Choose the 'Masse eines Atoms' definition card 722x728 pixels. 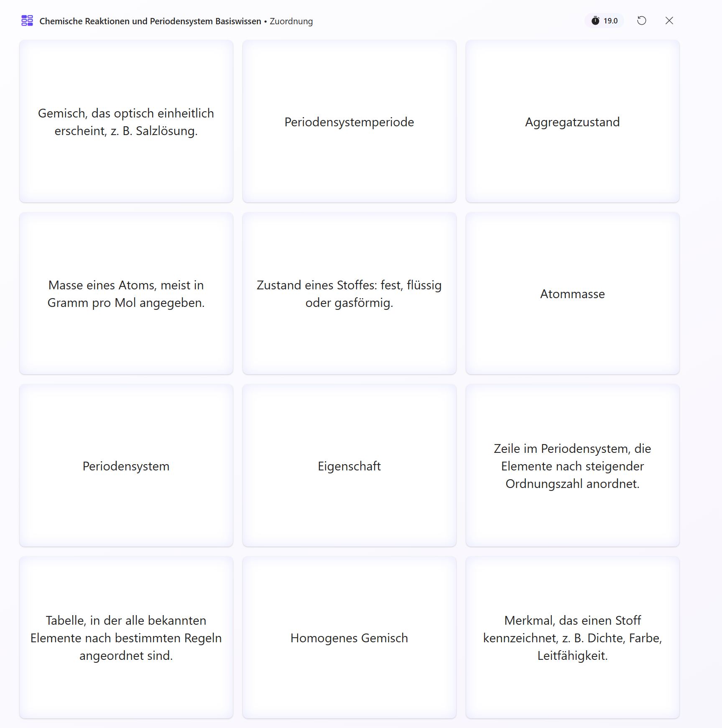126,294
